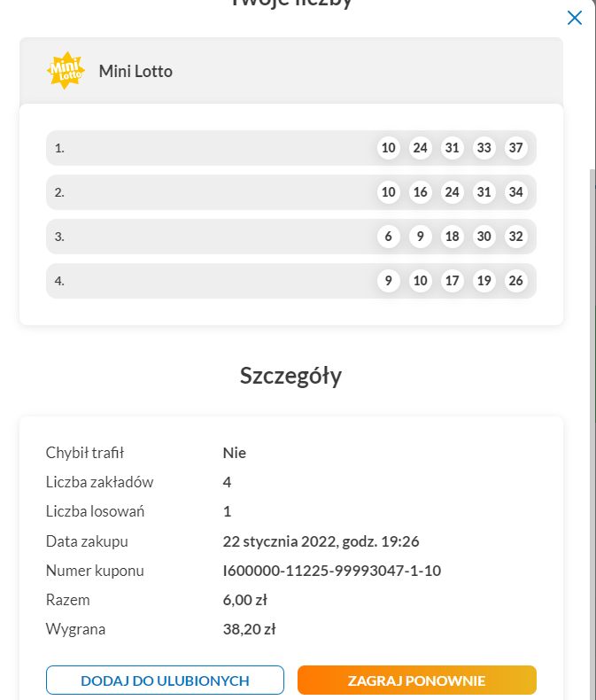Close the coupon details dialog
The height and width of the screenshot is (700, 596).
pos(575,18)
